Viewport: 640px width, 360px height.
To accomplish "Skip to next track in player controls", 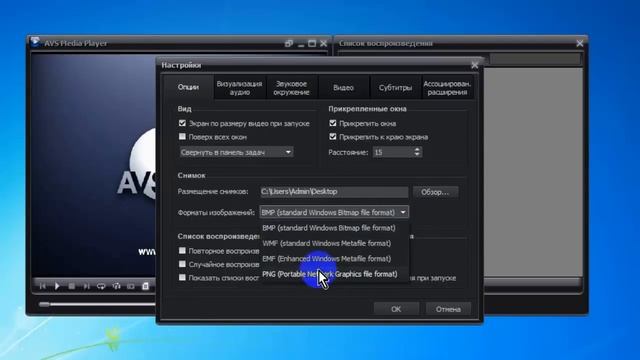I will 86,287.
